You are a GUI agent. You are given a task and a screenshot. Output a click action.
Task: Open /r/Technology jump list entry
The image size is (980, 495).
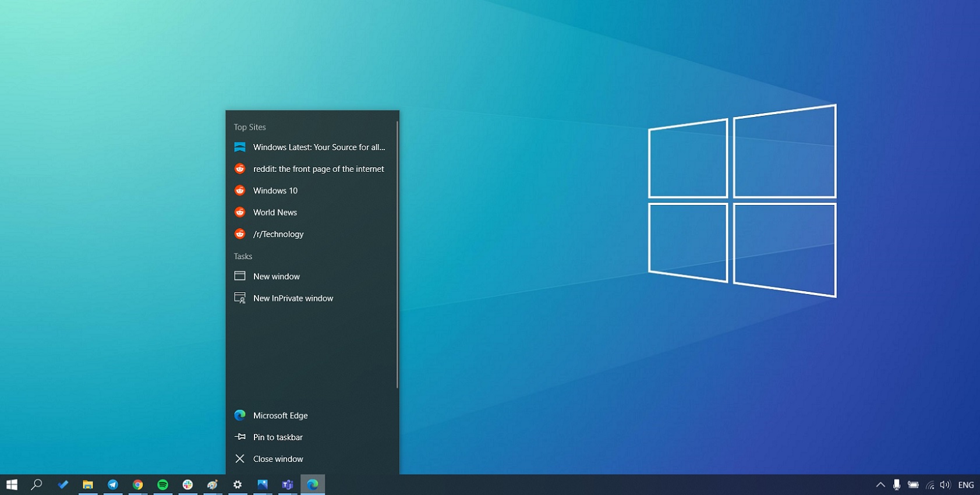[313, 234]
